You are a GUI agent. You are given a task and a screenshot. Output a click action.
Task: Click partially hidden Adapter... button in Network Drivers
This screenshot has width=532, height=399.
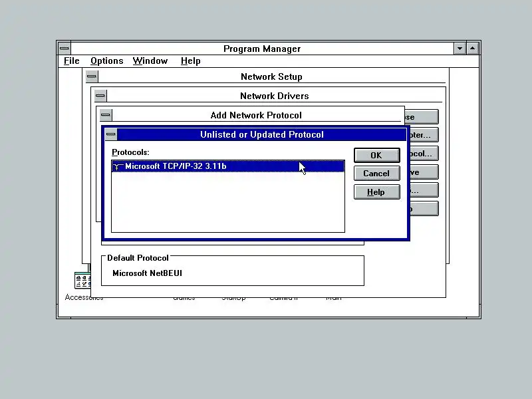pos(423,135)
